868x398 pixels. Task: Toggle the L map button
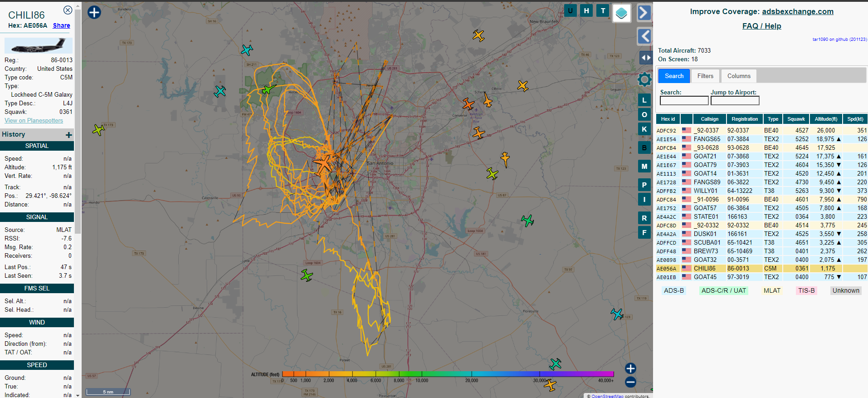644,100
